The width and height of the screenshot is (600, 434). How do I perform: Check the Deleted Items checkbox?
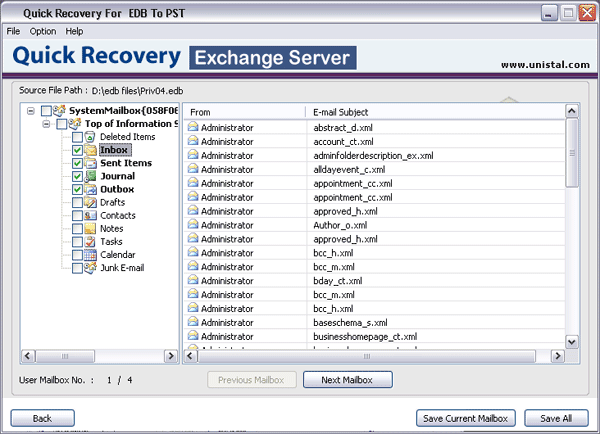[x=77, y=137]
